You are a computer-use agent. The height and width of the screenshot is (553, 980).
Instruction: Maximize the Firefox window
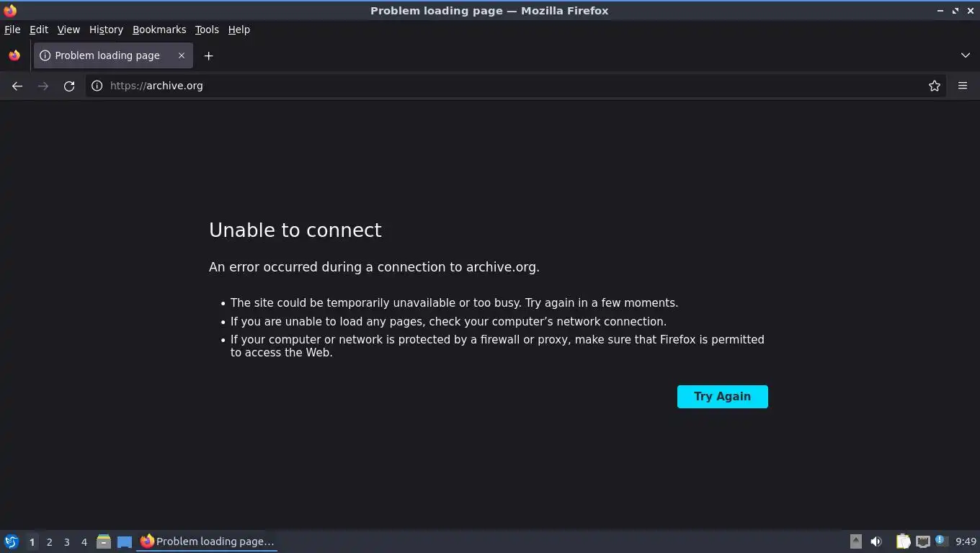(955, 11)
